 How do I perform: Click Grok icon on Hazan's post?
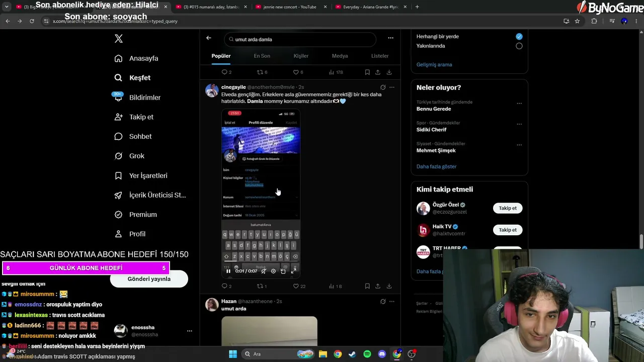click(x=383, y=302)
